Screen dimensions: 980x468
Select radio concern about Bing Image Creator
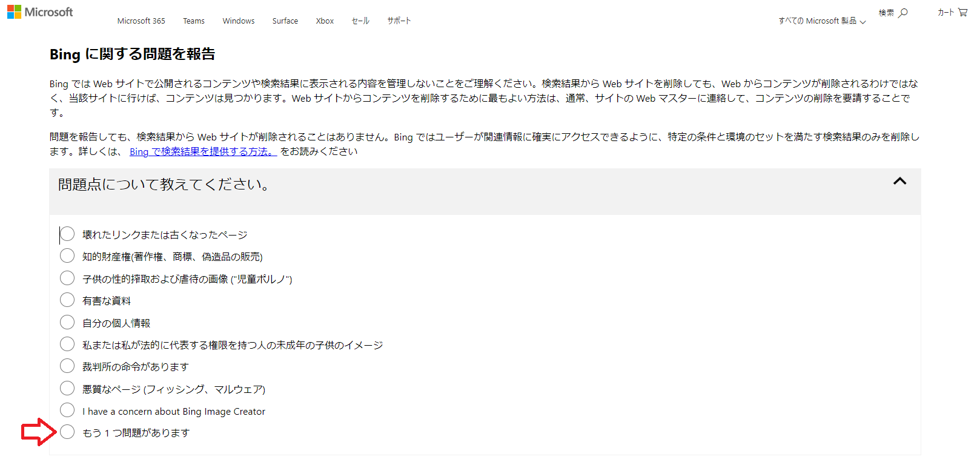click(x=67, y=410)
